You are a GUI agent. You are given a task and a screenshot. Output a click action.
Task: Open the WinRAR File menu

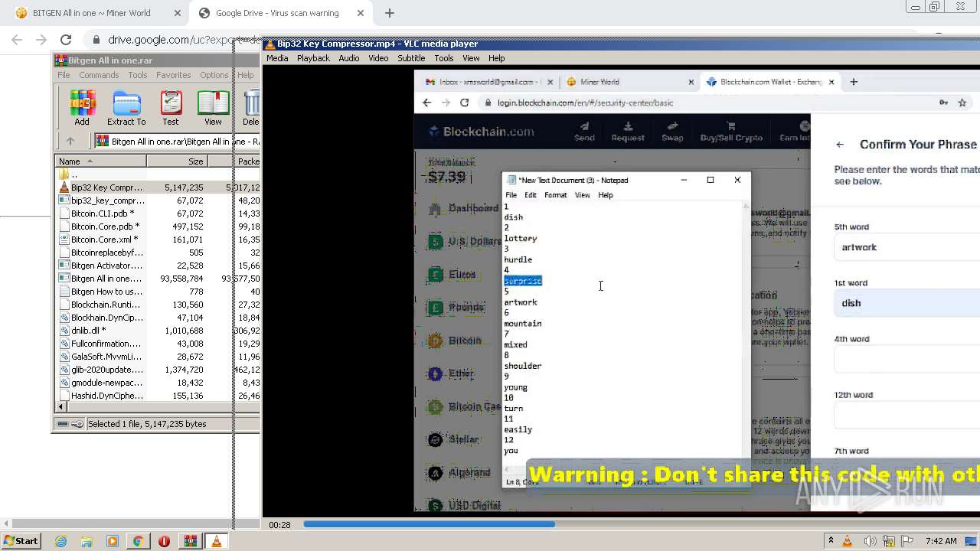click(x=64, y=75)
